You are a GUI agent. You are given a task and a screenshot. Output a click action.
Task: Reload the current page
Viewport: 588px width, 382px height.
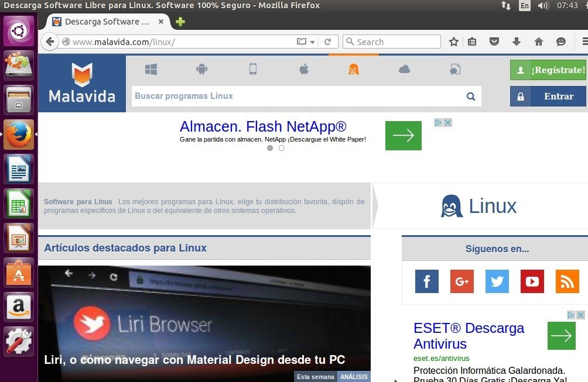[x=327, y=42]
